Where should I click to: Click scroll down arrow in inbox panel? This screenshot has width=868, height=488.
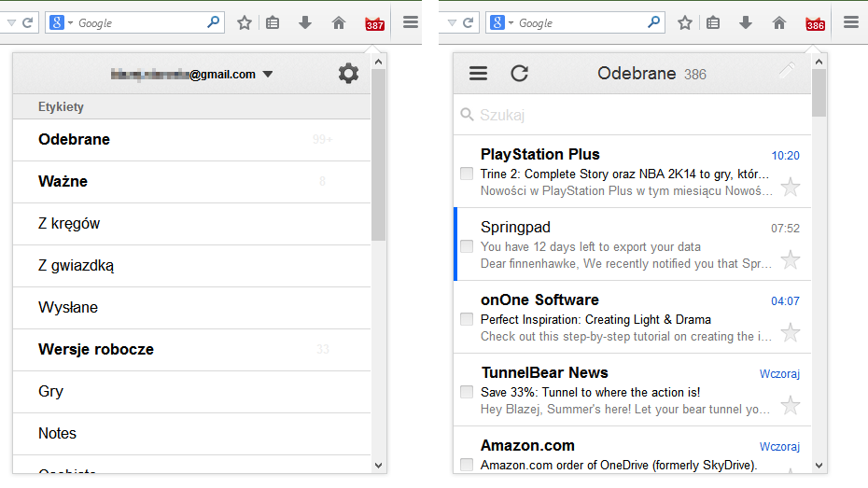pyautogui.click(x=819, y=466)
